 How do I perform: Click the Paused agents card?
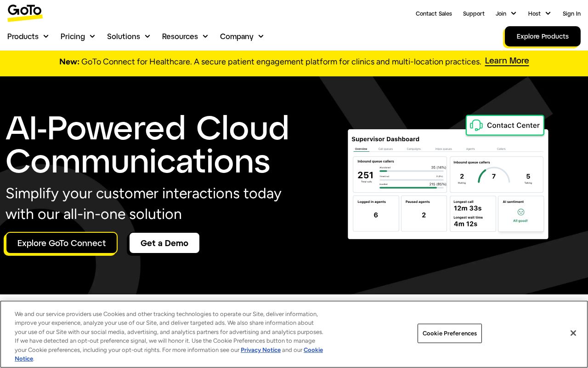point(424,213)
